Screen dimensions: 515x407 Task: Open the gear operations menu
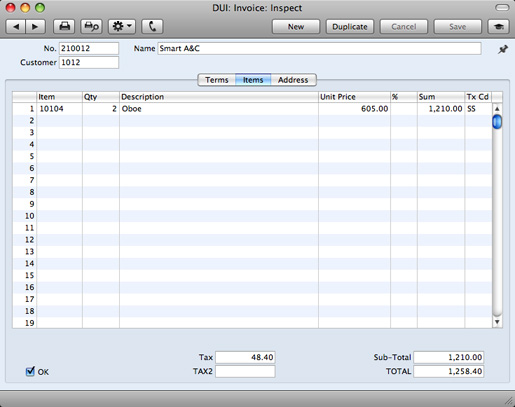tap(122, 27)
